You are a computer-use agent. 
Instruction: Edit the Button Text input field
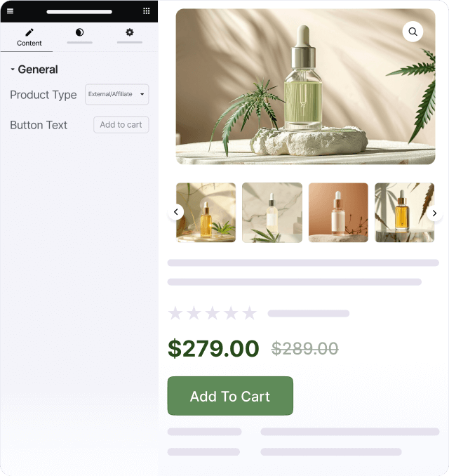(121, 125)
